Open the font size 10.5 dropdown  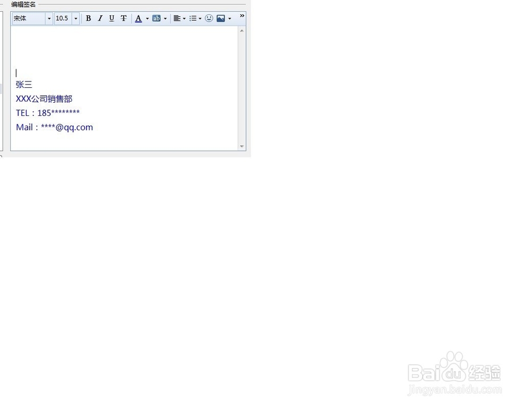pyautogui.click(x=76, y=18)
